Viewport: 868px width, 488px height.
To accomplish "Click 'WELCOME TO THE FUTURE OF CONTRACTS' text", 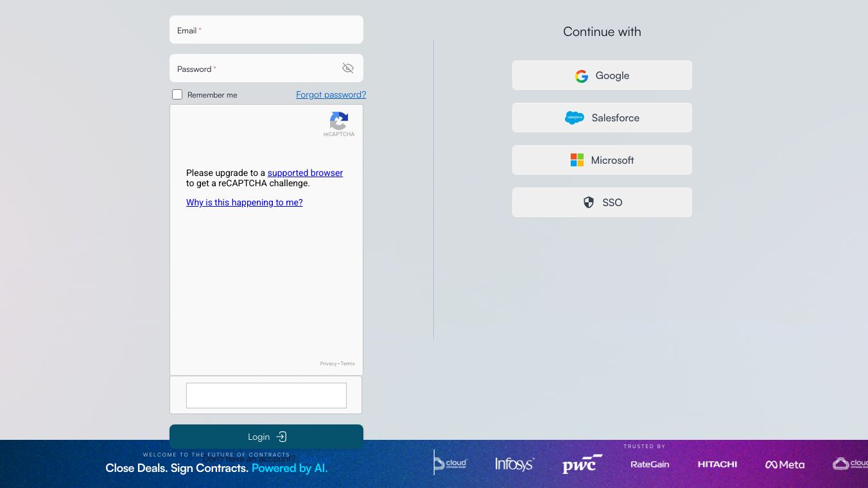I will coord(216,455).
